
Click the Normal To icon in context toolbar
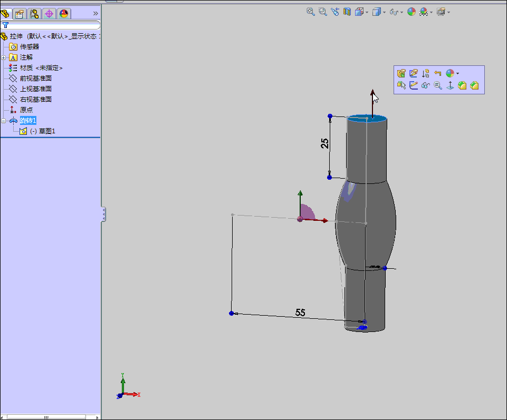click(x=450, y=85)
